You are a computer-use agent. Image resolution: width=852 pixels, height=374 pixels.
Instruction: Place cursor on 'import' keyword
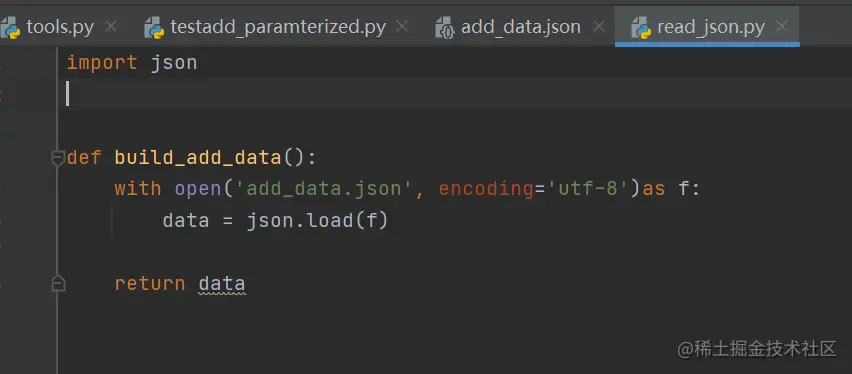tap(102, 63)
